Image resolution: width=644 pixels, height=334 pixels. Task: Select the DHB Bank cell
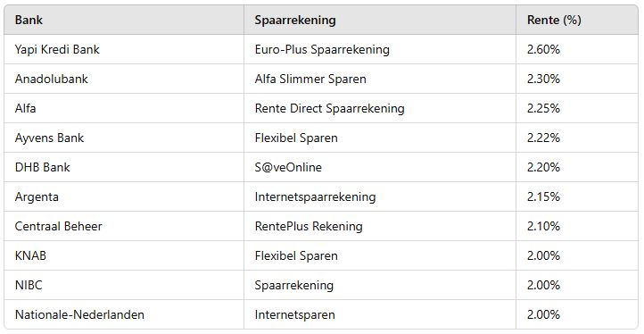(x=124, y=167)
